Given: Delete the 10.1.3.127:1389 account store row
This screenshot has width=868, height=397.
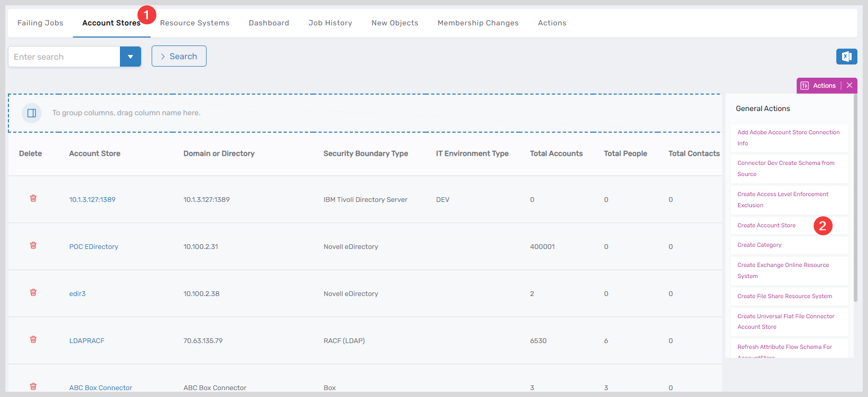Looking at the screenshot, I should pos(33,199).
